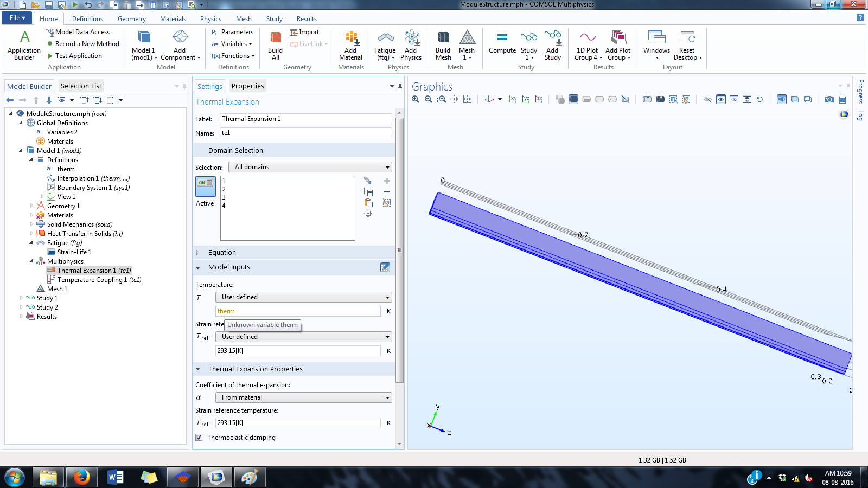The width and height of the screenshot is (868, 488).
Task: Click the Build Mesh icon
Action: tap(443, 44)
